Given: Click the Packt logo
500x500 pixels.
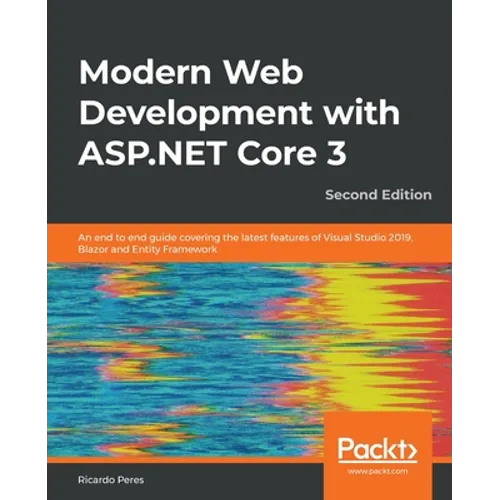Looking at the screenshot, I should point(377,450).
